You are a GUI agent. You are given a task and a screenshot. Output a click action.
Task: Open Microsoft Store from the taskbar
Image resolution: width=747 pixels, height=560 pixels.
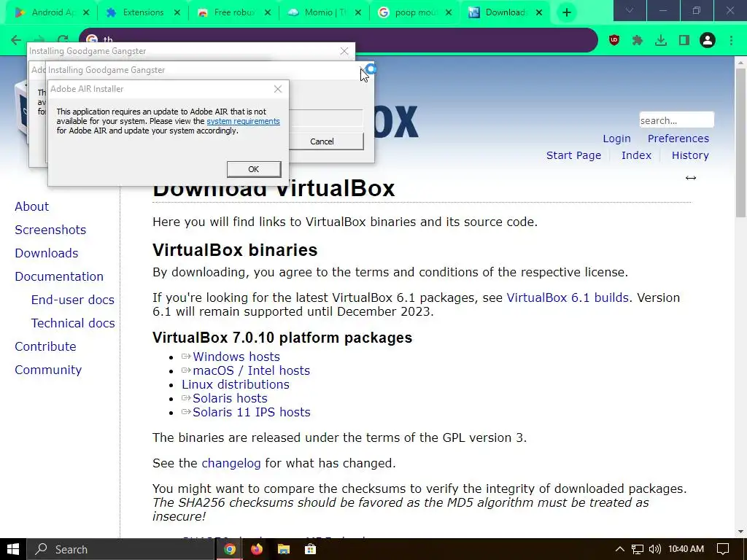pos(311,549)
